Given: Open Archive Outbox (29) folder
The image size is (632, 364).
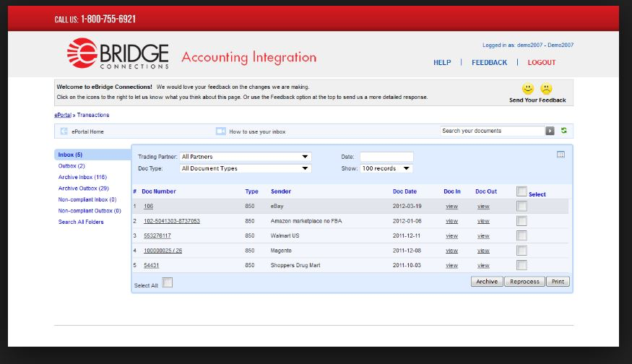Looking at the screenshot, I should pos(84,188).
